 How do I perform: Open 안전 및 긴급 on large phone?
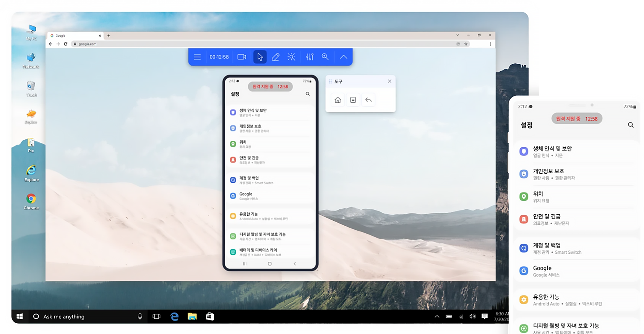(x=577, y=219)
